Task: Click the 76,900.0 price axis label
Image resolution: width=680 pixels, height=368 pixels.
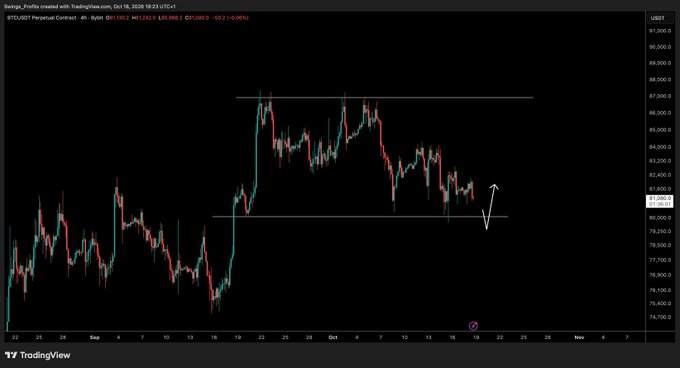Action: [x=660, y=275]
